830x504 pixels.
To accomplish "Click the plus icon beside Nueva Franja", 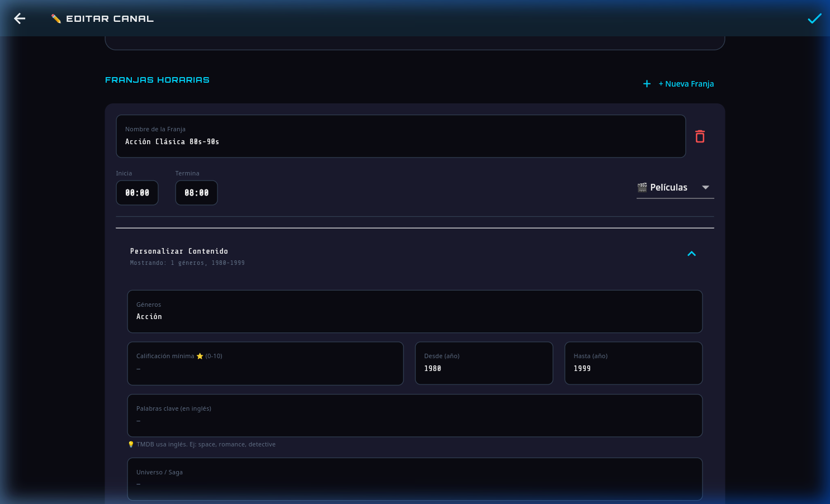I will tap(647, 84).
